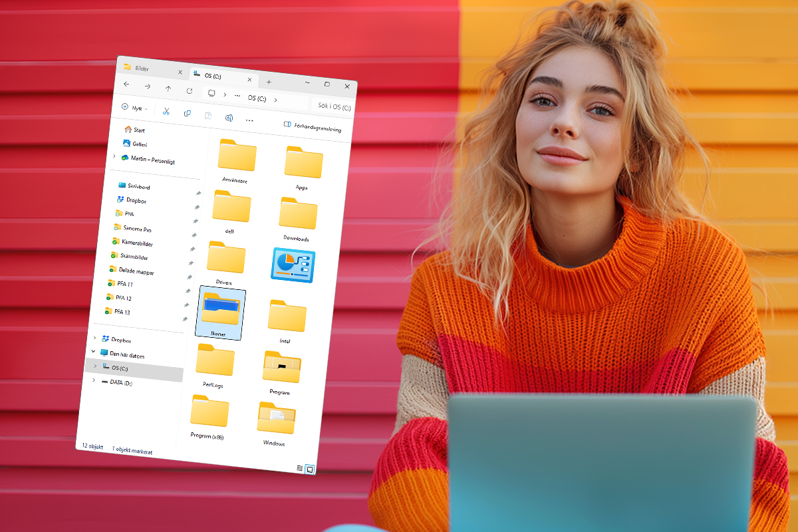Open the PerfLogs folder
Screen dimensions: 798x532
214,365
